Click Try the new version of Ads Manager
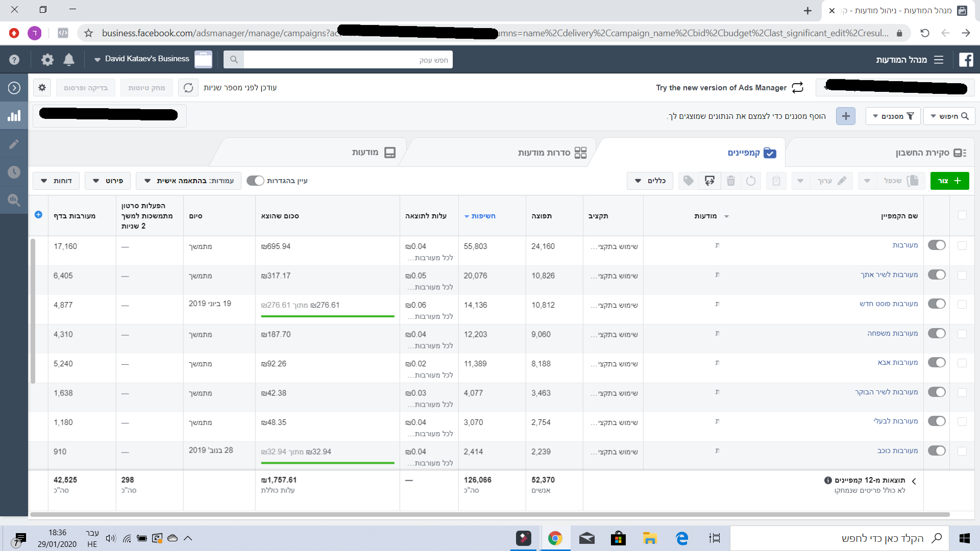This screenshot has height=551, width=980. (x=721, y=88)
